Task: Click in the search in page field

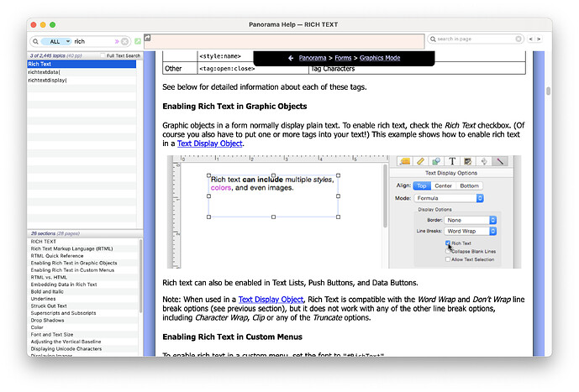Action: pyautogui.click(x=476, y=39)
